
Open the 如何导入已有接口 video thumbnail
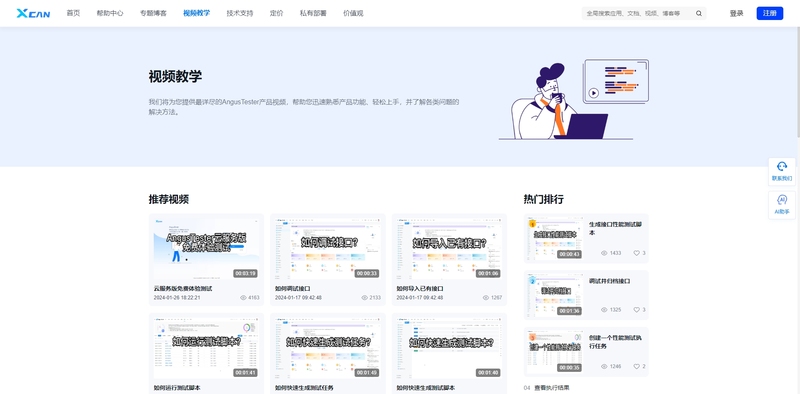click(449, 249)
